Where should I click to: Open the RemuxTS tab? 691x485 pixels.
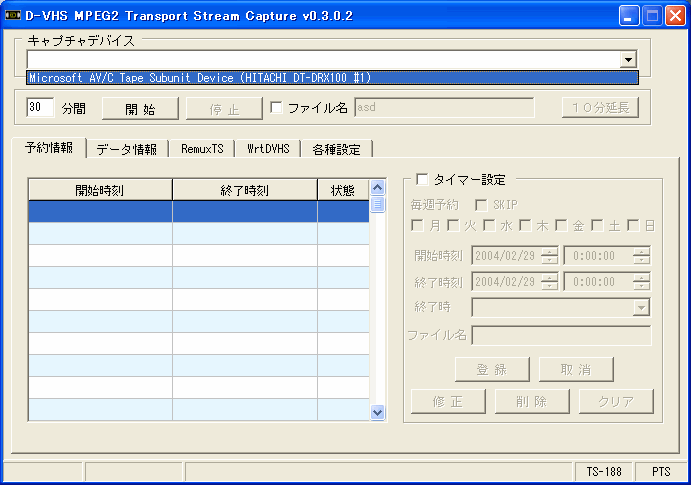pos(202,149)
